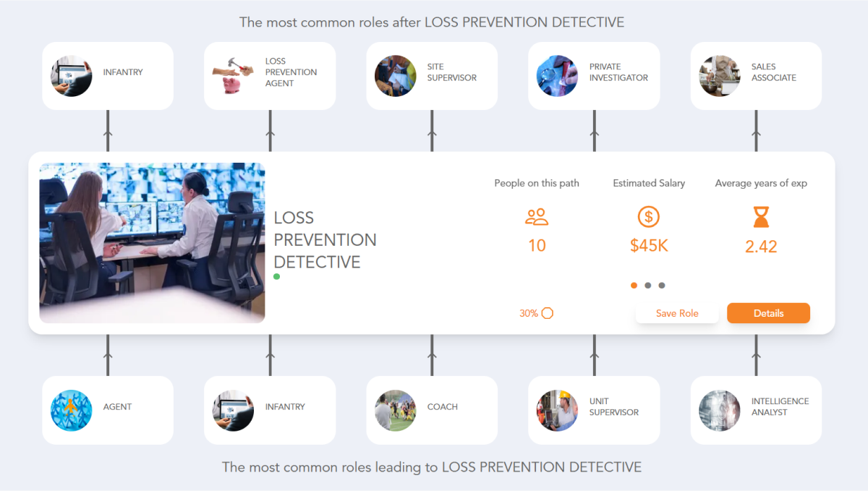This screenshot has height=491, width=868.
Task: Select the second gray pagination dot
Action: (x=647, y=285)
